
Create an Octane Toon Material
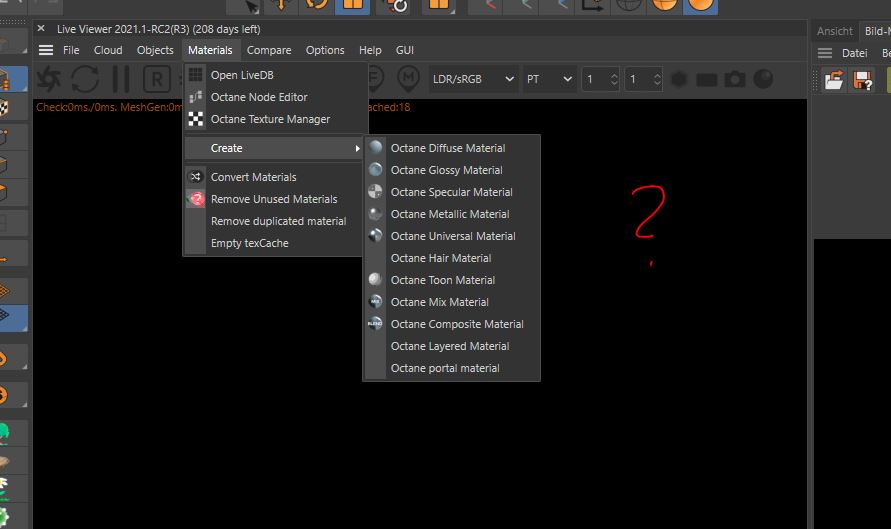pyautogui.click(x=452, y=280)
